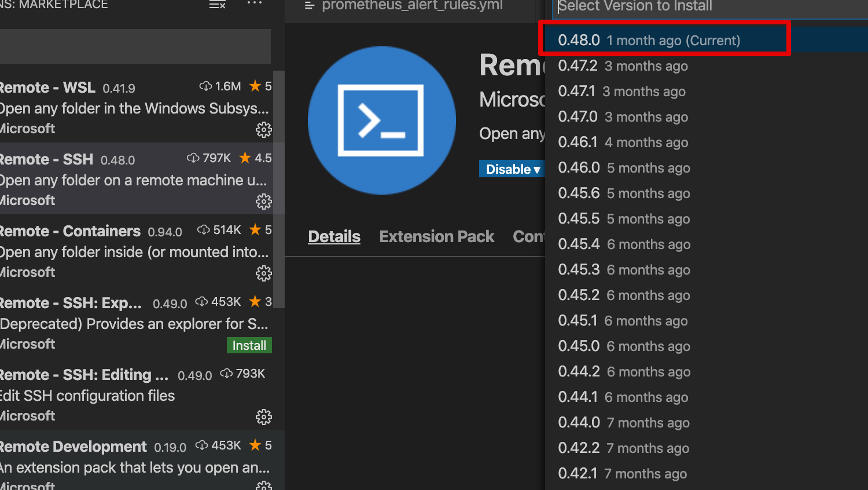The image size is (868, 490).
Task: Open the extensions filter icon
Action: pyautogui.click(x=216, y=5)
